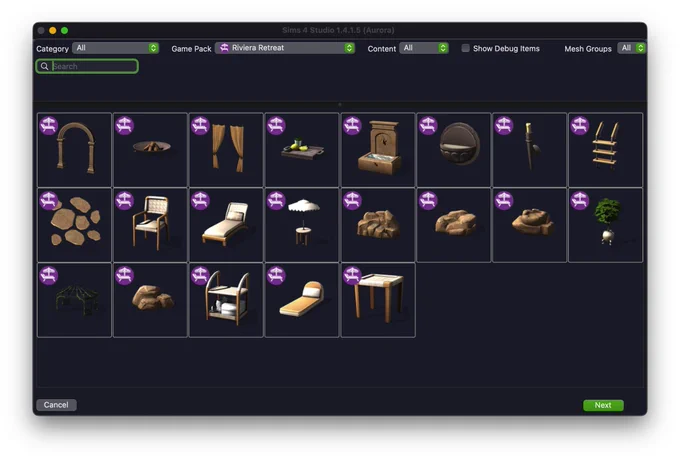Enable Show Debug Items checkbox
Image resolution: width=680 pixels, height=459 pixels.
click(x=465, y=48)
